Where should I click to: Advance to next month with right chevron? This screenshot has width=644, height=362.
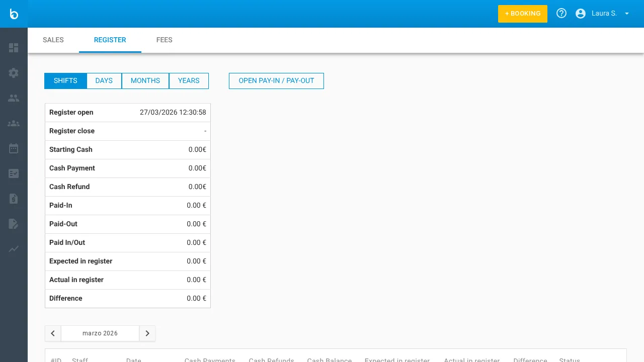click(x=147, y=333)
